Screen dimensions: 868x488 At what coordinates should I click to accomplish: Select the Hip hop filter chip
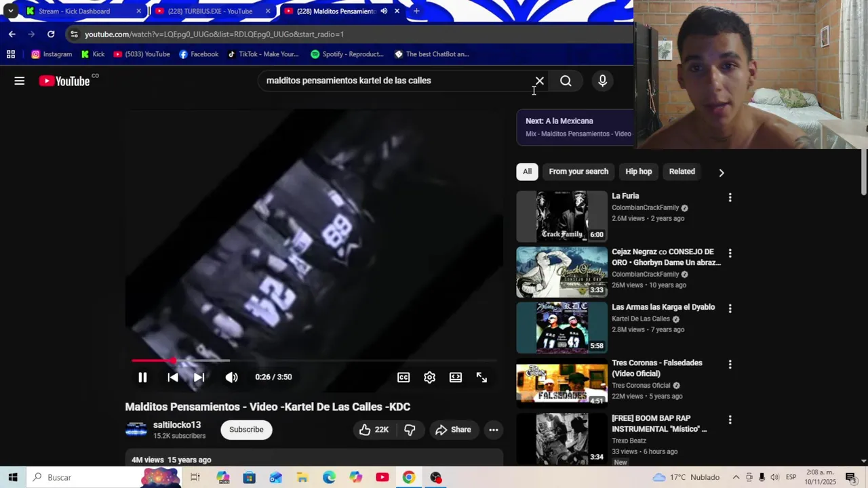pyautogui.click(x=638, y=171)
